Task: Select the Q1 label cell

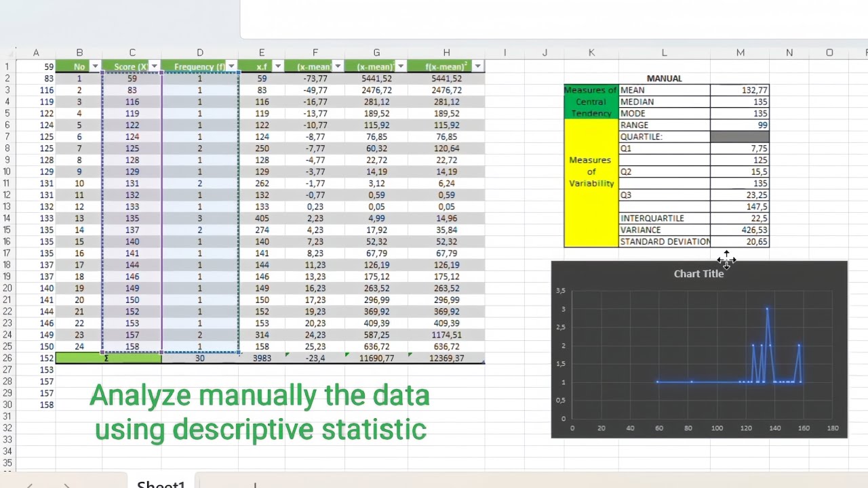Action: pos(664,148)
